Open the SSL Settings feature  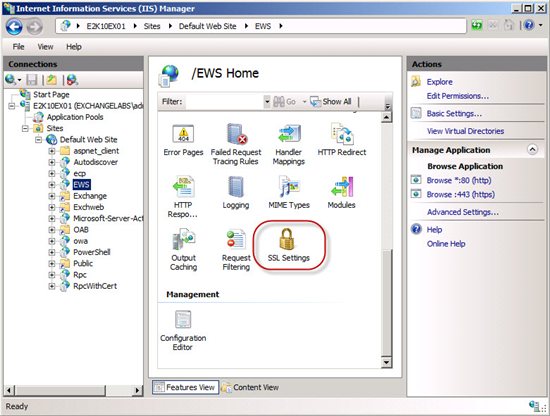coord(288,245)
